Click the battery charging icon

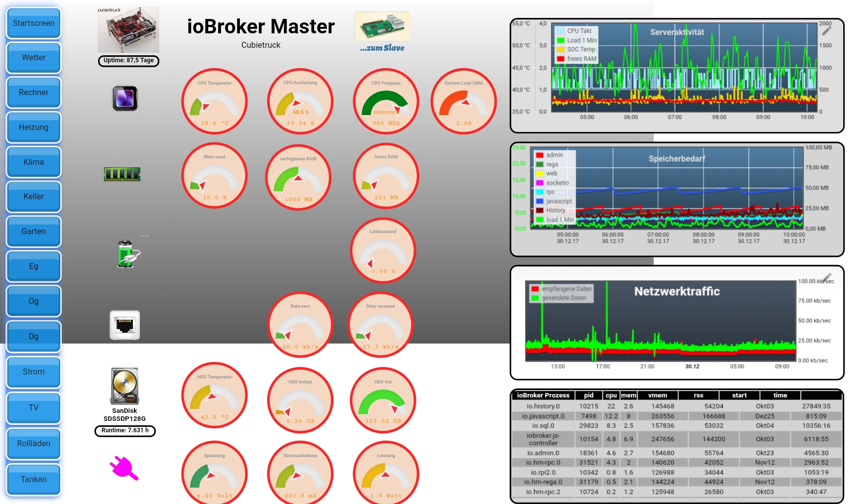(128, 254)
